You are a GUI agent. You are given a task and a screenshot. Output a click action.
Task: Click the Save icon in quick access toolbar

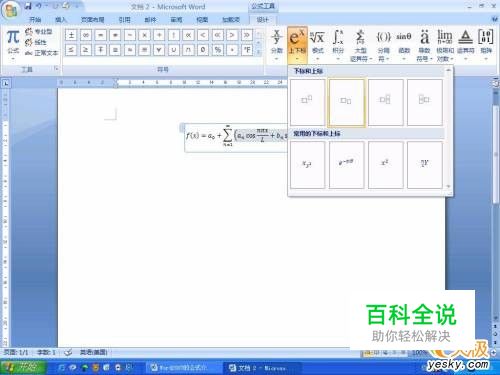[28, 6]
